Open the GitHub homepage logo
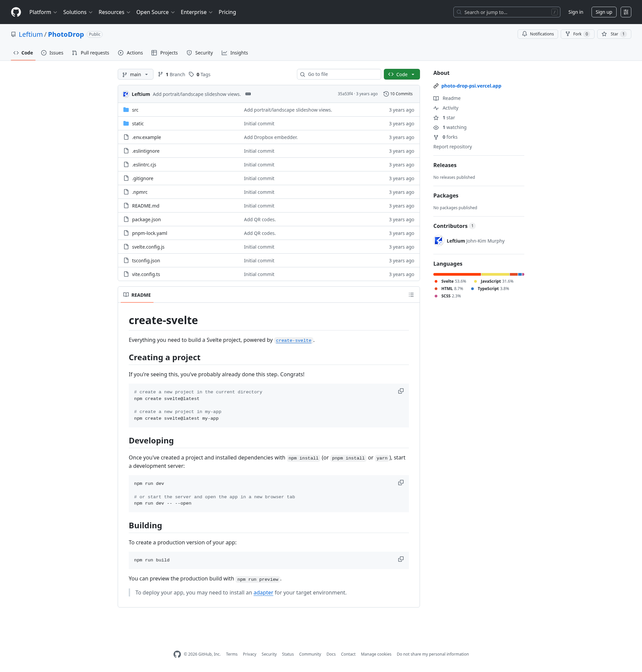 pyautogui.click(x=16, y=12)
